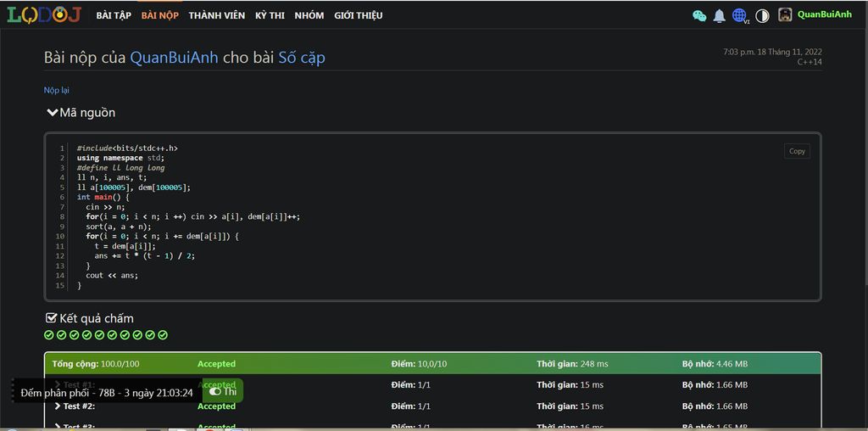Click the QuanBuiAnh avatar picture
Viewport: 868px width, 431px height.
coord(785,14)
